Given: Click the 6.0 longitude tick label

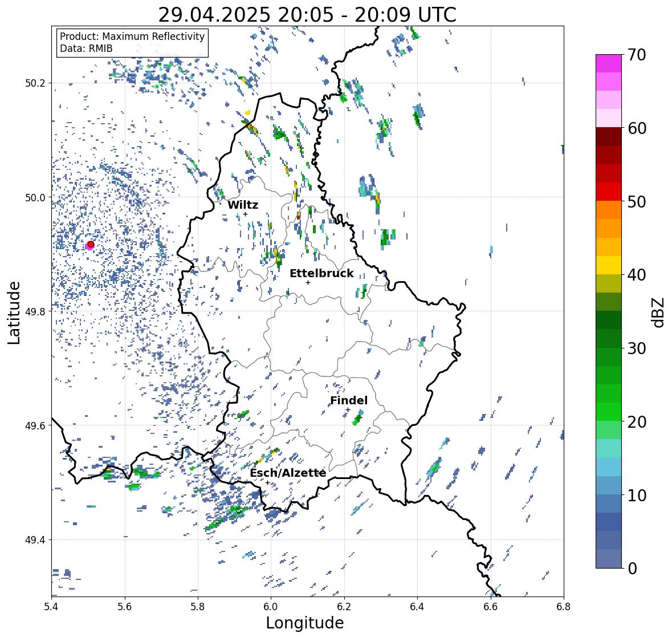Looking at the screenshot, I should pos(271,607).
